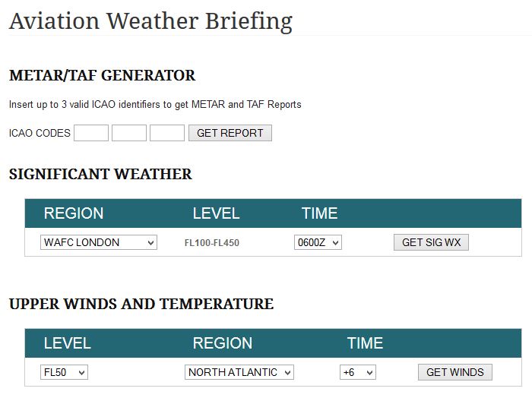Expand the NORTH ATLANTIC region dropdown
The height and width of the screenshot is (401, 532).
[239, 372]
